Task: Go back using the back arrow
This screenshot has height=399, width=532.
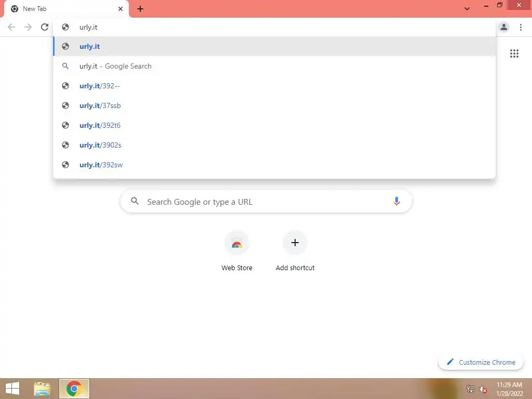Action: tap(11, 27)
